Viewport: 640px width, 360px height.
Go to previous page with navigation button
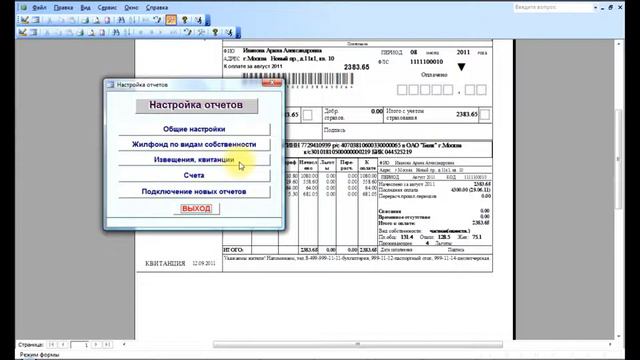click(x=62, y=345)
